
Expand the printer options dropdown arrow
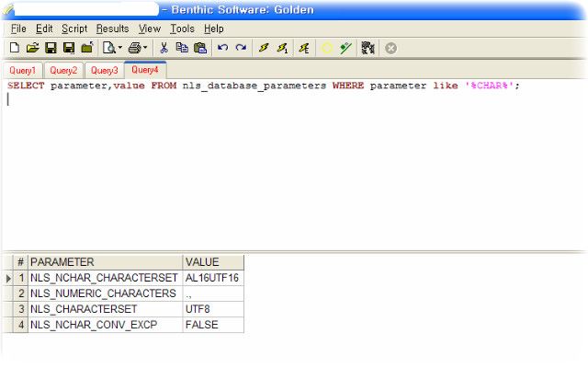click(145, 48)
